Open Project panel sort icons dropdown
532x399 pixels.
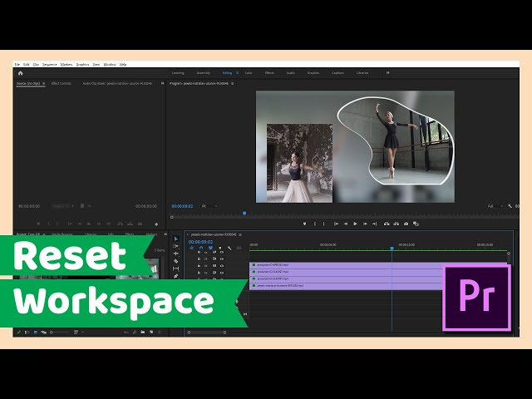coord(77,332)
